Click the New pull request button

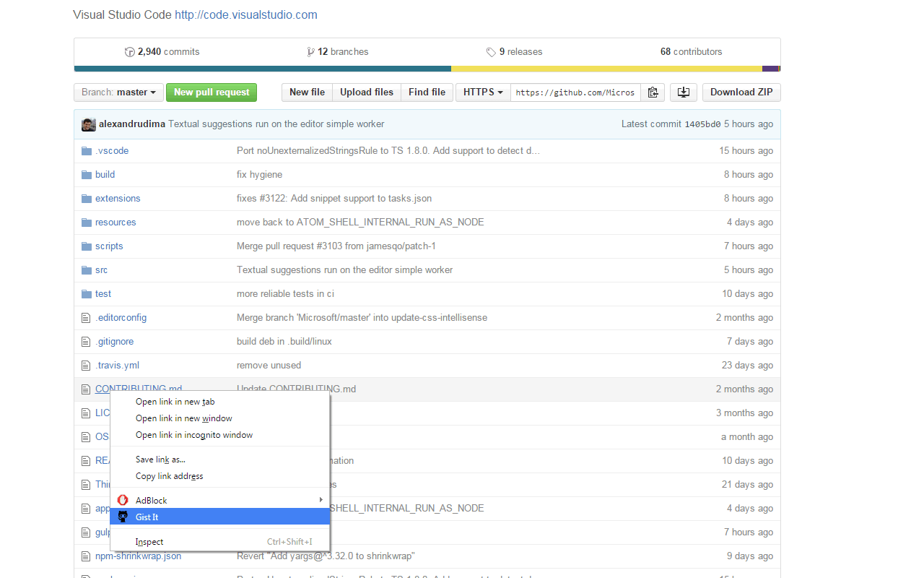tap(212, 92)
